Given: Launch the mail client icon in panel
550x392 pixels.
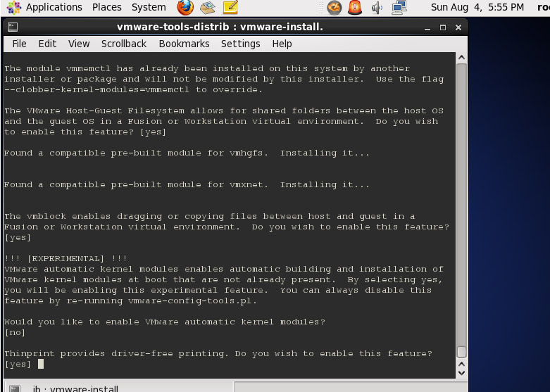Looking at the screenshot, I should coord(208,8).
